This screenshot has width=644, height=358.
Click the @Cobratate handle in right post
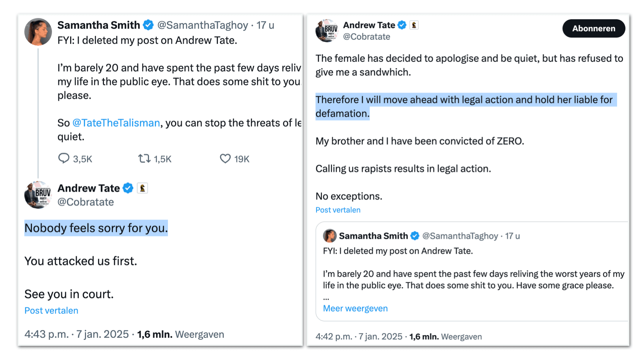[367, 37]
